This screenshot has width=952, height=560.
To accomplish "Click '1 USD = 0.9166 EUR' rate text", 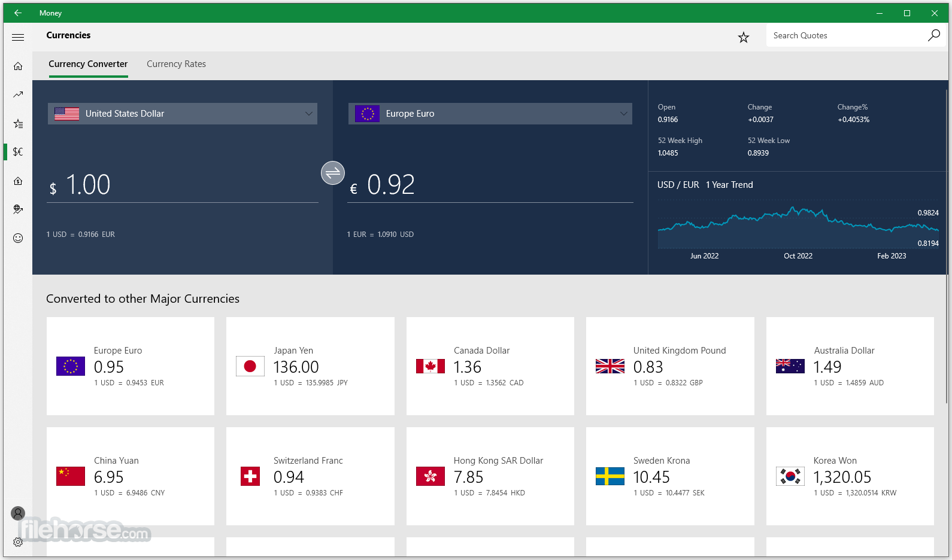I will coord(81,235).
